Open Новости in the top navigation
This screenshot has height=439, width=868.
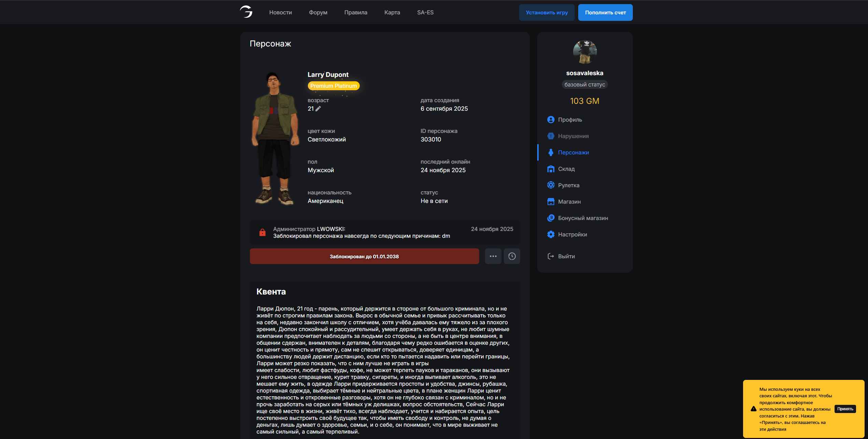point(281,12)
